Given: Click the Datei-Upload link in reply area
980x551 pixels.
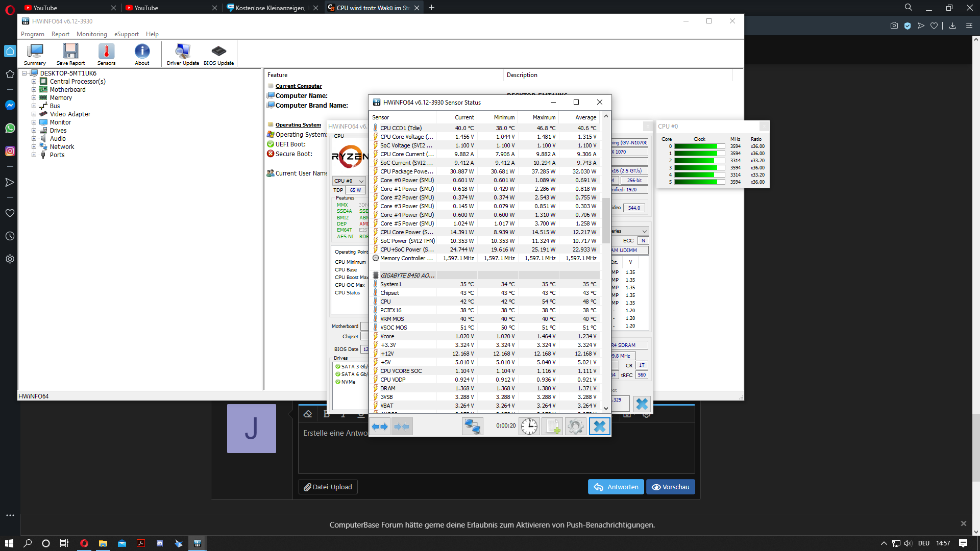Looking at the screenshot, I should (x=328, y=486).
